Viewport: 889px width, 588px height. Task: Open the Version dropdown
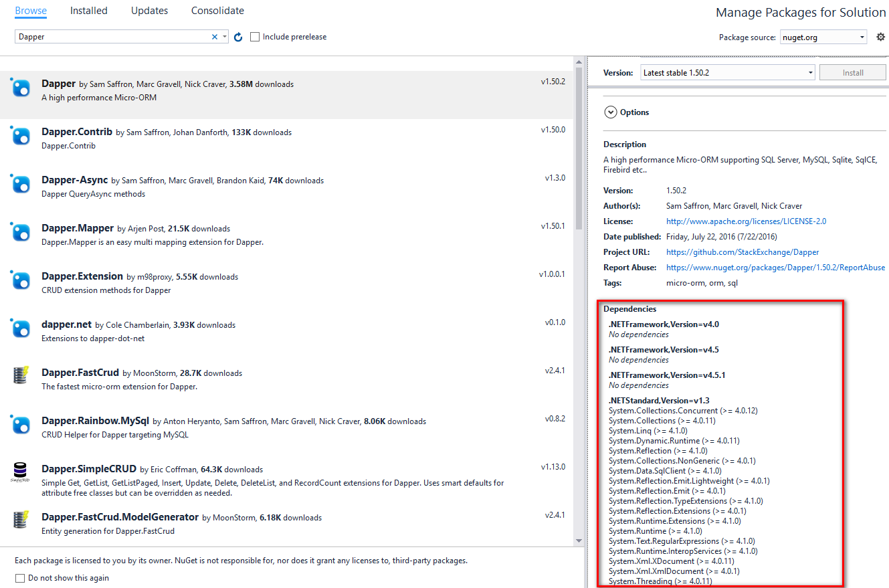tap(810, 72)
